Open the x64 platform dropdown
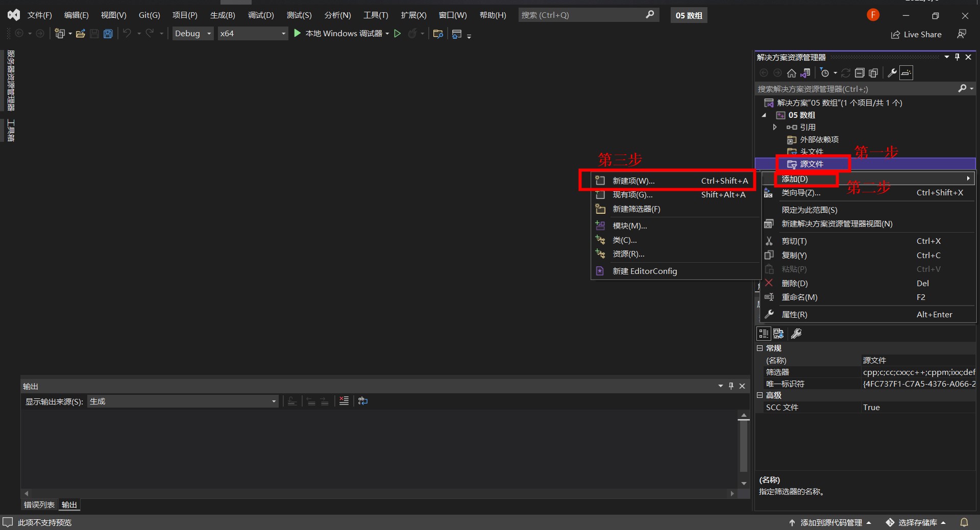Image resolution: width=980 pixels, height=530 pixels. coord(253,34)
